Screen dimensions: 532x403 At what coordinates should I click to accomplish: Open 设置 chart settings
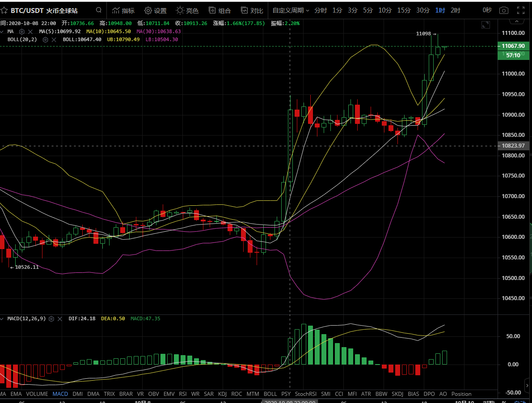[155, 10]
